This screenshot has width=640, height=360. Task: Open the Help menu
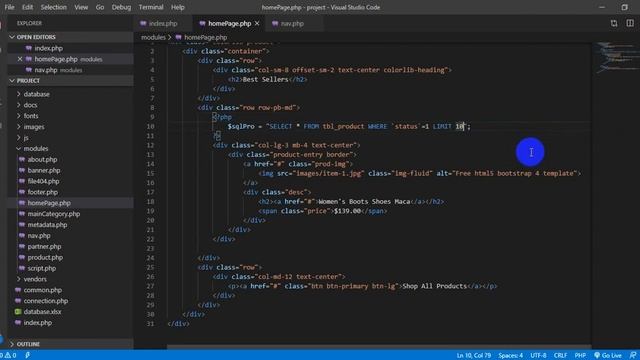click(178, 7)
